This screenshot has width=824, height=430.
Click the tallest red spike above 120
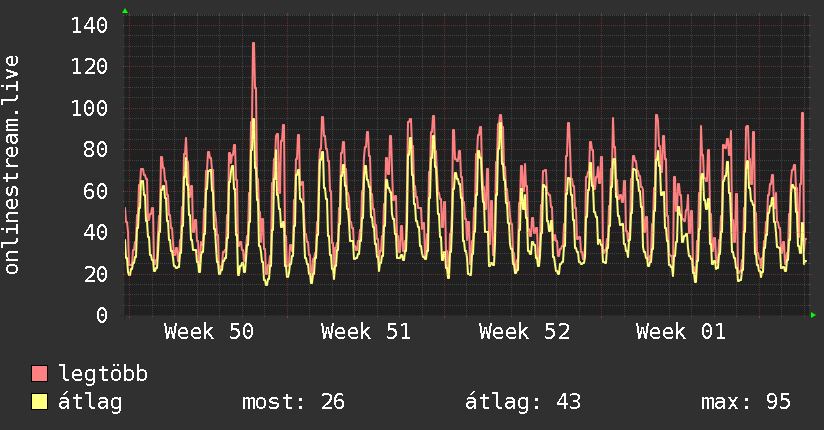pos(254,46)
